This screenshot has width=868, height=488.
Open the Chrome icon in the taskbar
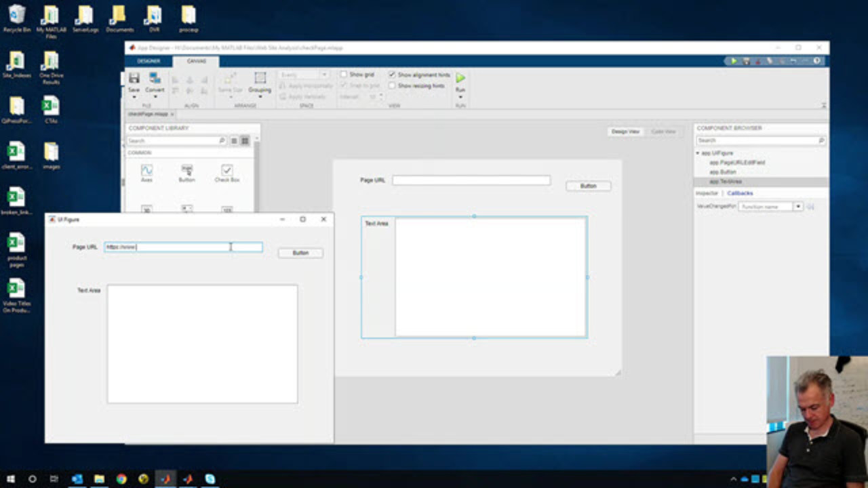[x=121, y=479]
